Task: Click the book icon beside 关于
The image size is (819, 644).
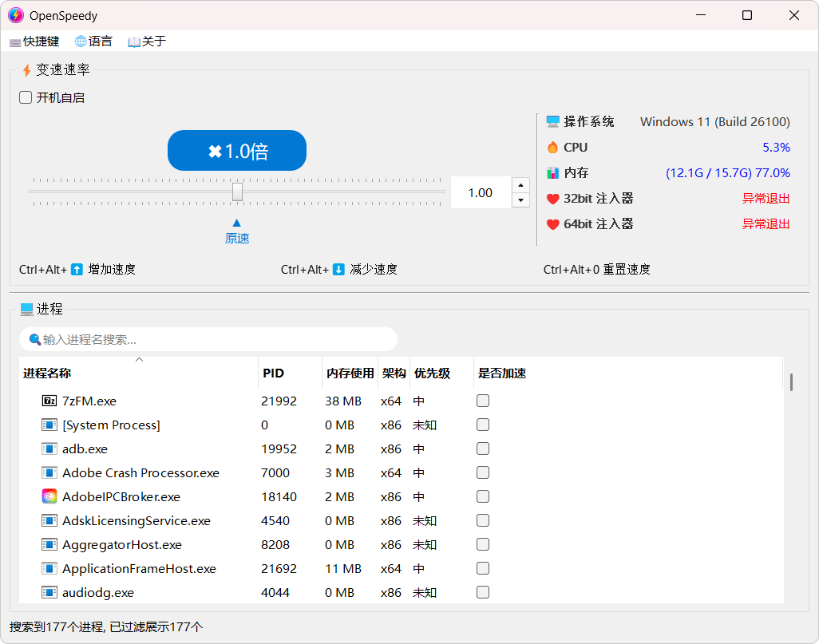Action: 134,41
